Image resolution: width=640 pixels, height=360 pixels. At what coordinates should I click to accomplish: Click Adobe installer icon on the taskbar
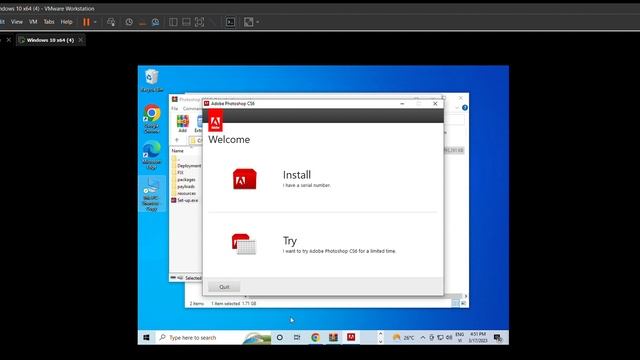(351, 337)
